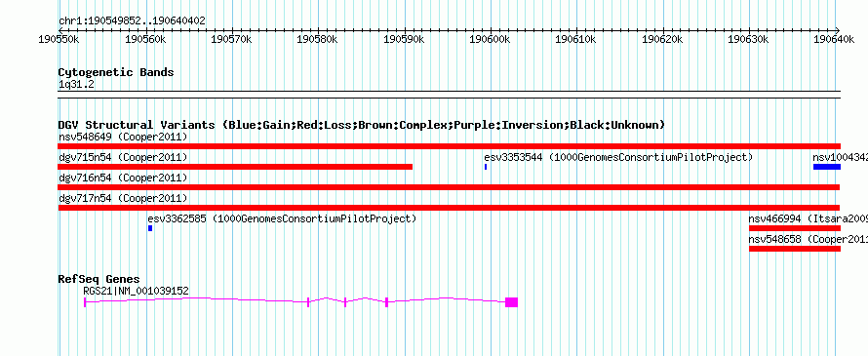Open the nsv548649 (Cooper2011) label
The height and width of the screenshot is (356, 868).
(123, 137)
